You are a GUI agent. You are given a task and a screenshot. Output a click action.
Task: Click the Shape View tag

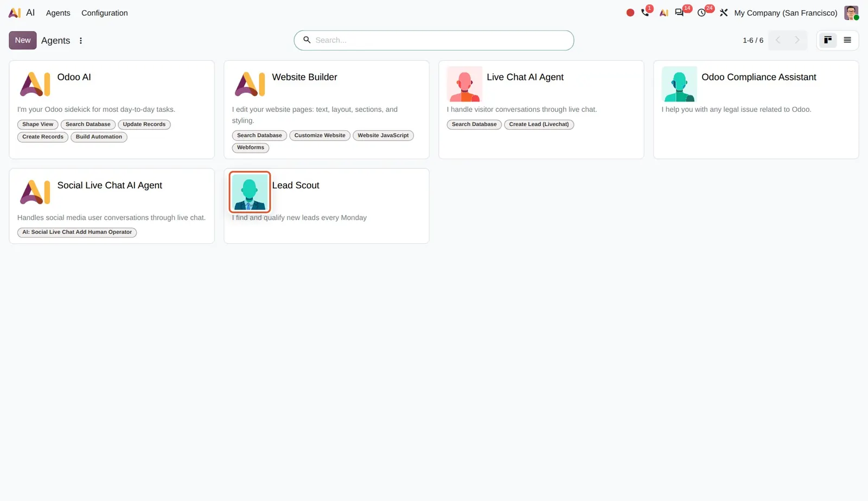(x=38, y=124)
